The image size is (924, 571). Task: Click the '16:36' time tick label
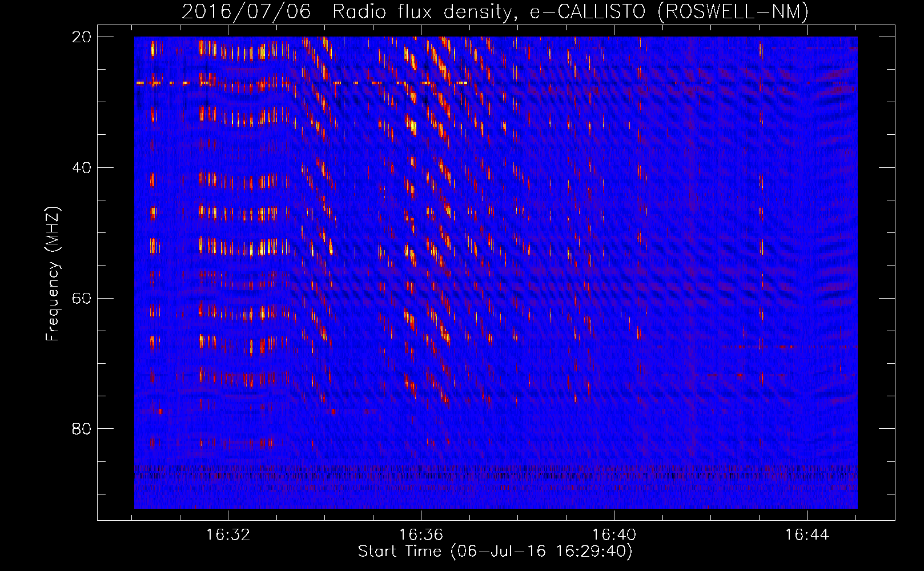421,535
